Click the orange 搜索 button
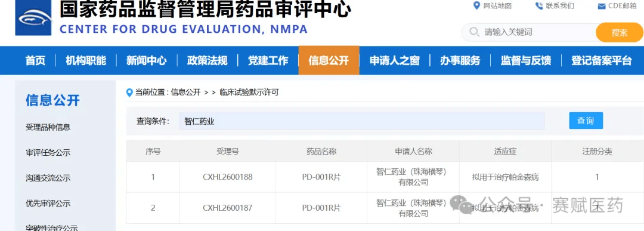Screen dimensions: 644x231 [x=619, y=32]
